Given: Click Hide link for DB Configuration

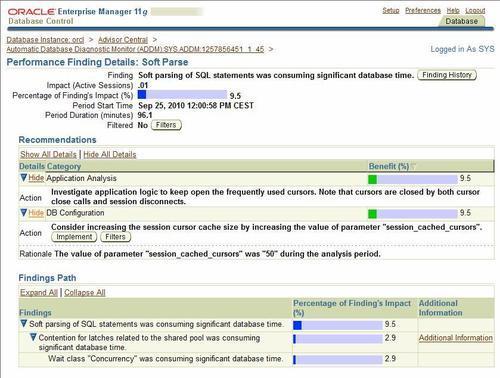Looking at the screenshot, I should pyautogui.click(x=36, y=213).
